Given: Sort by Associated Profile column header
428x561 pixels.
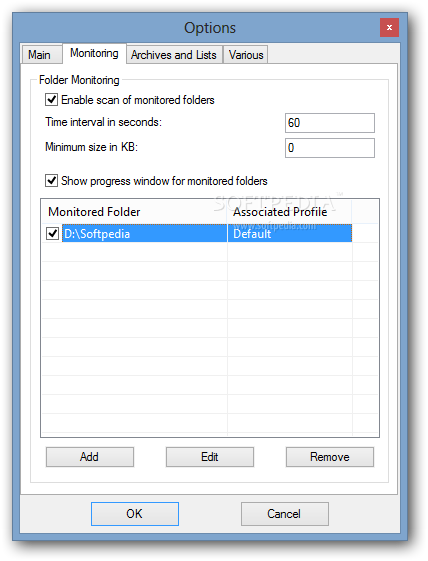Looking at the screenshot, I should click(290, 212).
